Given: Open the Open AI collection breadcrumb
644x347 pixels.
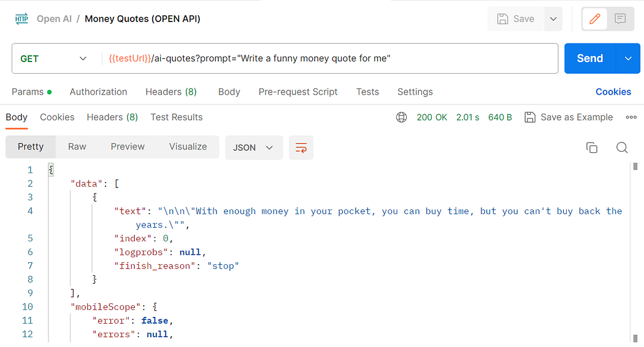Looking at the screenshot, I should (x=54, y=19).
